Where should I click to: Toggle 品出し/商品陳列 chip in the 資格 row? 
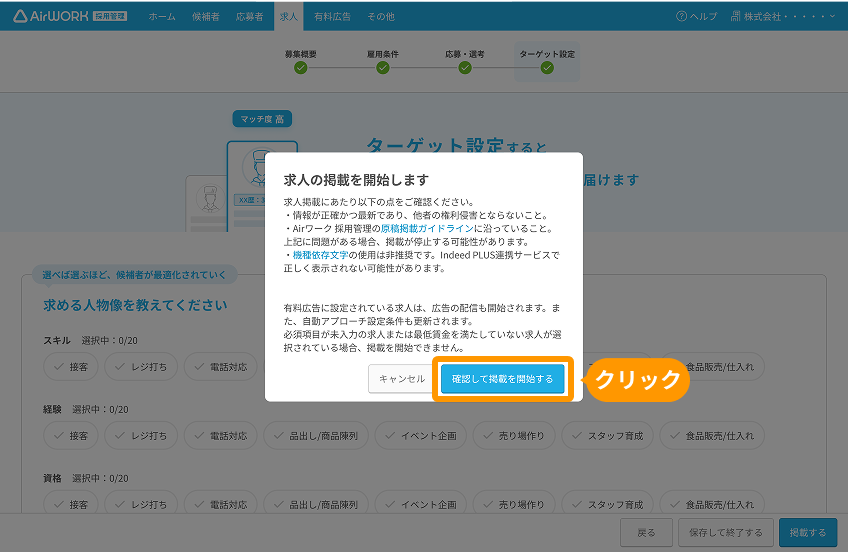[x=316, y=504]
